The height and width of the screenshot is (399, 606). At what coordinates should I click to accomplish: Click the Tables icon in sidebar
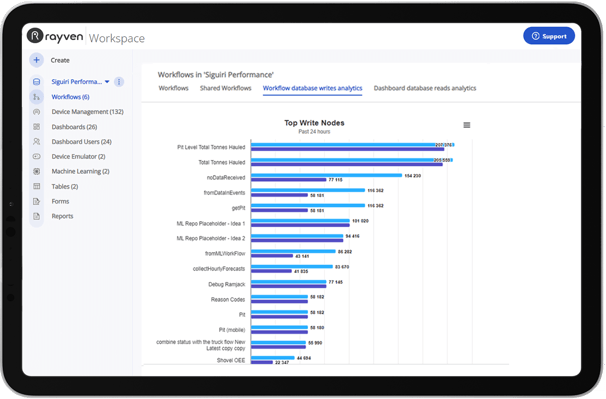click(36, 186)
